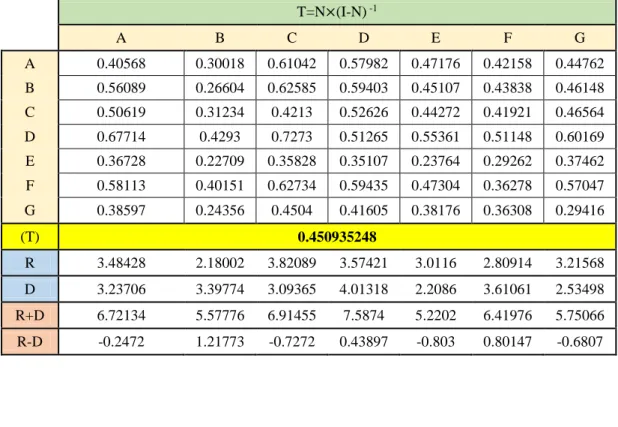Image resolution: width=618 pixels, height=427 pixels.
Task: Select cell value 0.36278
Action: 508,186
